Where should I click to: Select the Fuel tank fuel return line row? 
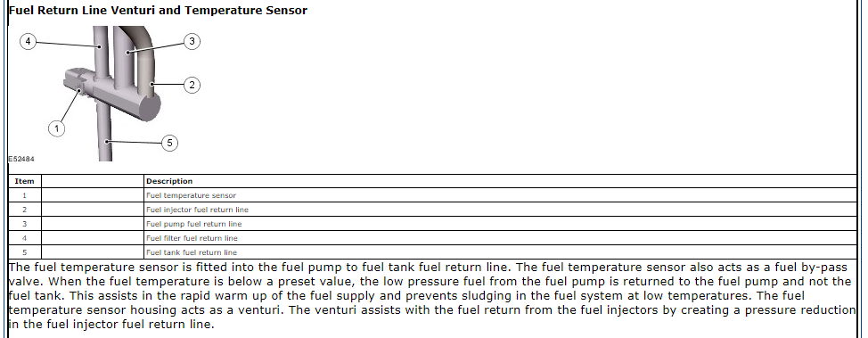432,252
